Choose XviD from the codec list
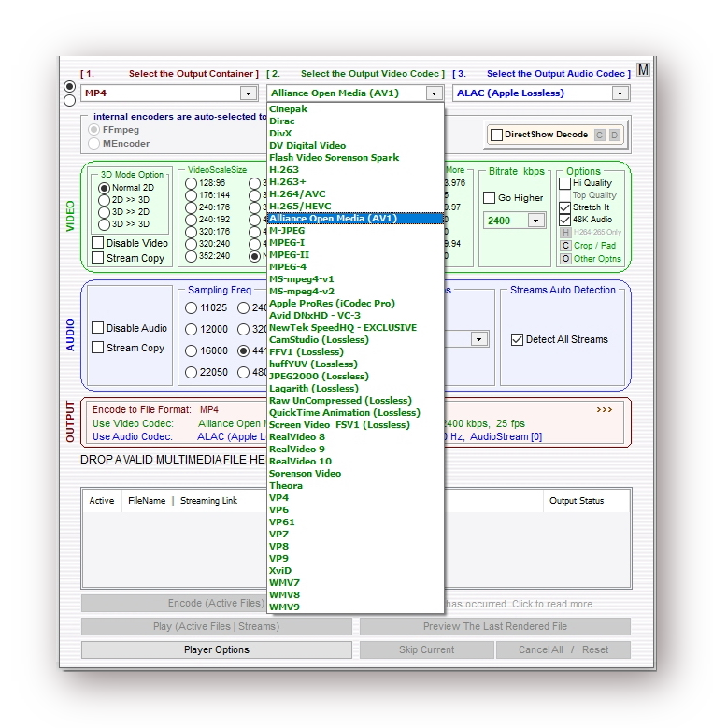This screenshot has height=728, width=713. click(356, 571)
